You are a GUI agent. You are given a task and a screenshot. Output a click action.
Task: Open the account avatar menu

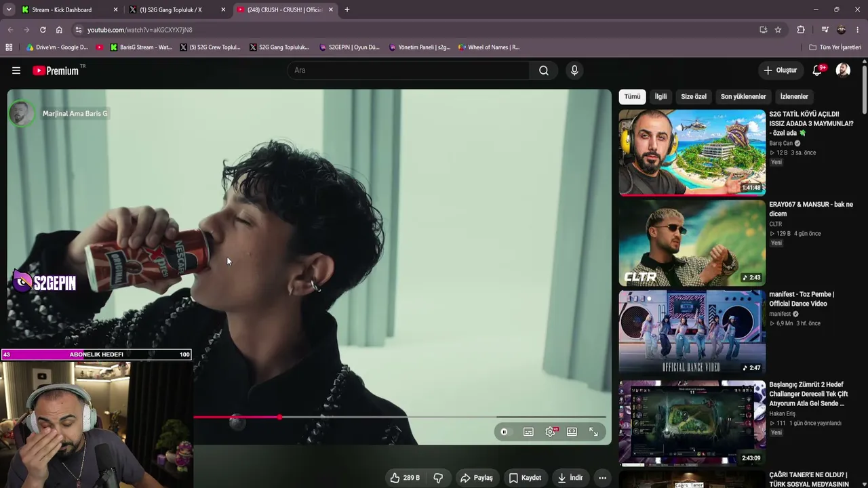[x=843, y=70]
